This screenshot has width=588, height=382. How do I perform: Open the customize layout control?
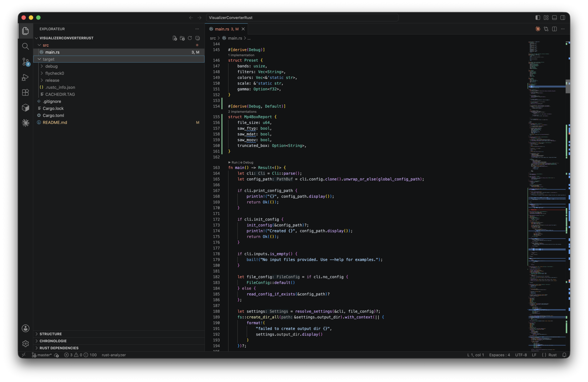[546, 17]
